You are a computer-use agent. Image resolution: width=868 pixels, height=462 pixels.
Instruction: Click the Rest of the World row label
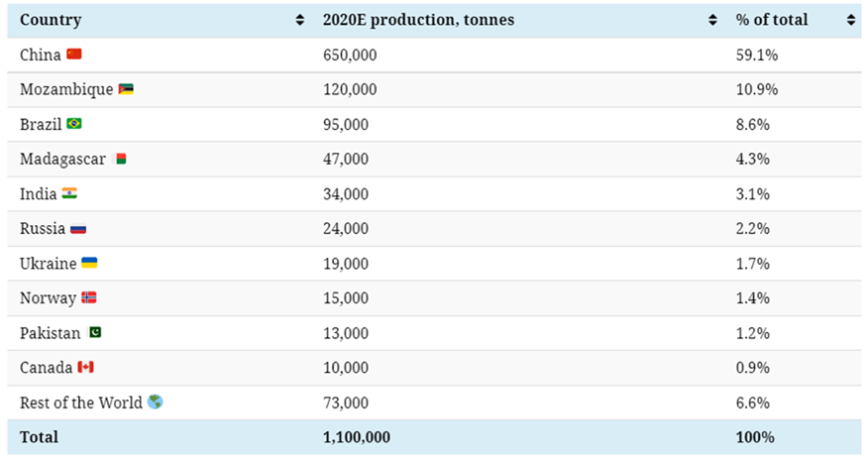(x=81, y=403)
